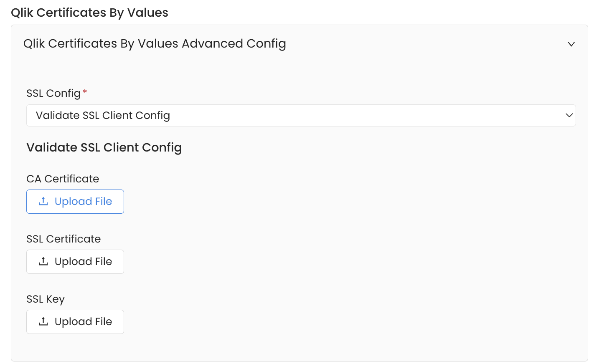Click the red asterisk next to SSL Config
Screen dimensions: 594x364
pyautogui.click(x=84, y=92)
